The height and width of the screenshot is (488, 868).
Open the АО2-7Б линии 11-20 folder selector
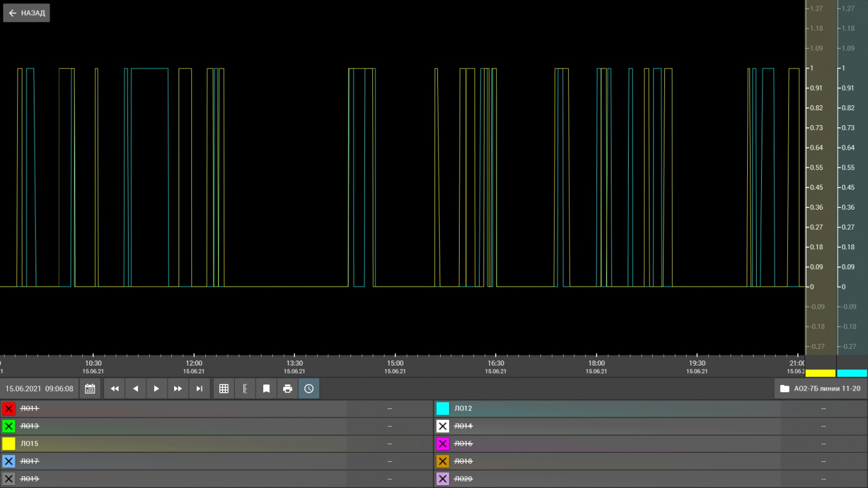[x=820, y=388]
